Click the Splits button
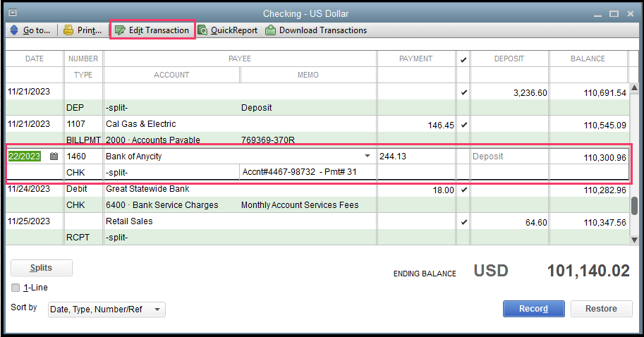This screenshot has height=337, width=644. point(42,268)
